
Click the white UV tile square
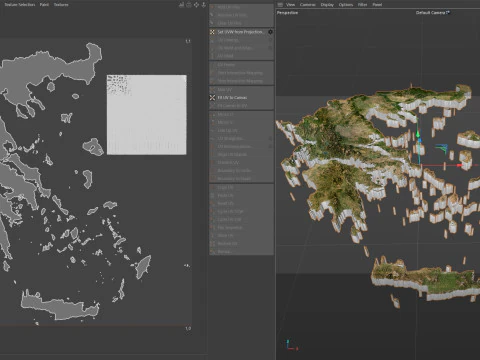click(x=147, y=115)
